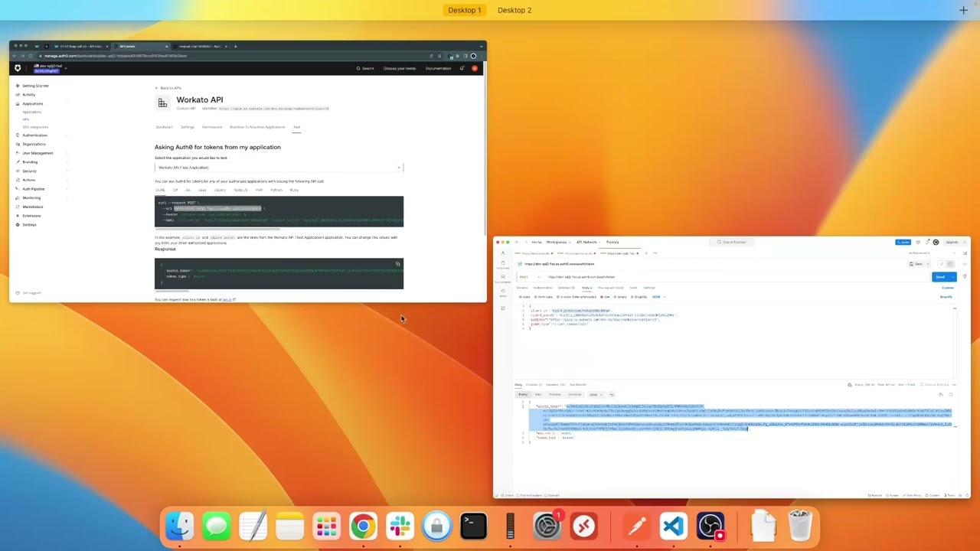The width and height of the screenshot is (980, 551).
Task: Select 'binary' body type in Postman
Action: [619, 297]
